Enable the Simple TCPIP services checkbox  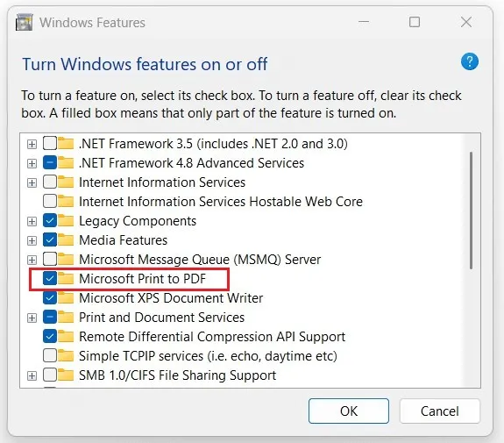click(50, 355)
